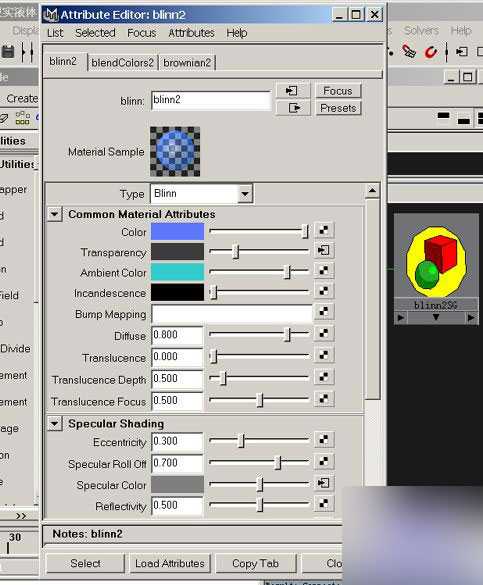Click the Translucence Focus slider handle
Screen dimensions: 483x585
[260, 400]
